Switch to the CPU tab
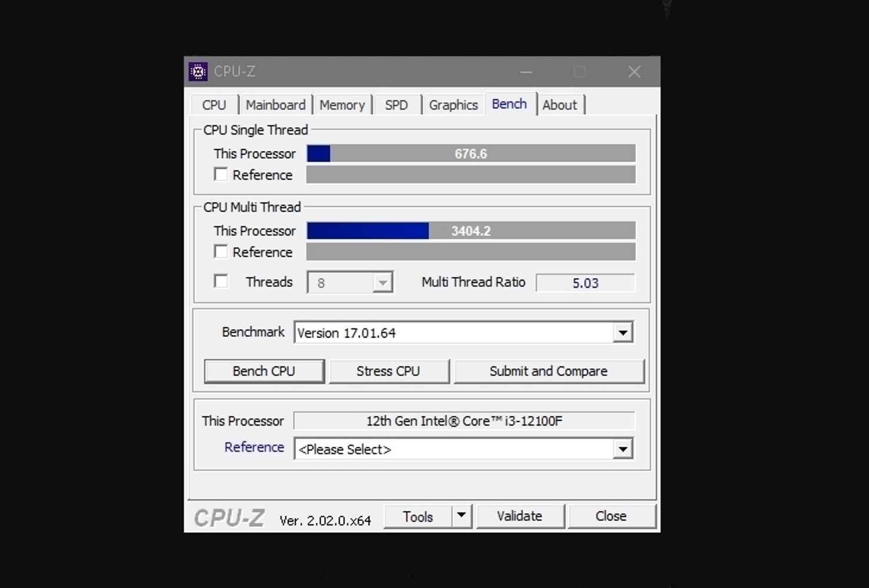This screenshot has height=588, width=869. click(x=214, y=105)
